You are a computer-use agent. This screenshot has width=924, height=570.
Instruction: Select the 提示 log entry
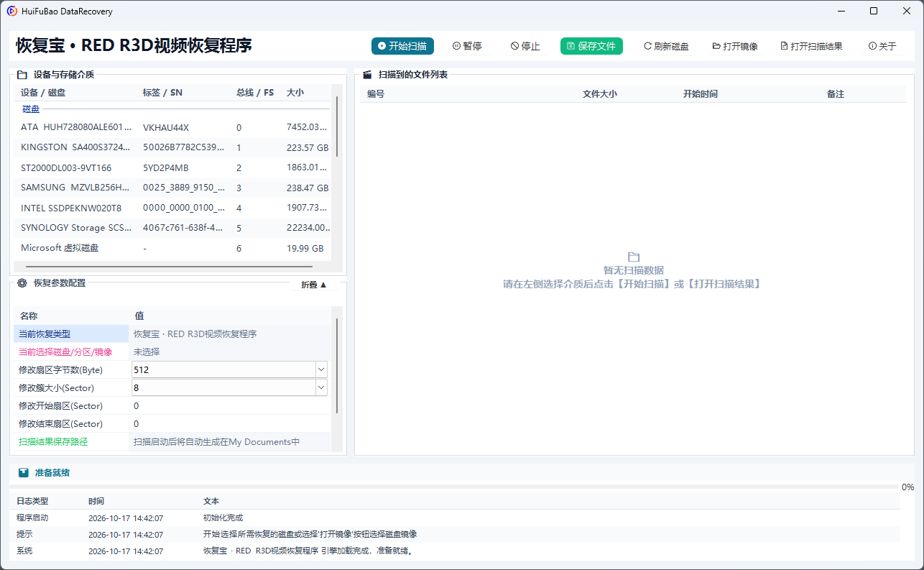pos(455,534)
